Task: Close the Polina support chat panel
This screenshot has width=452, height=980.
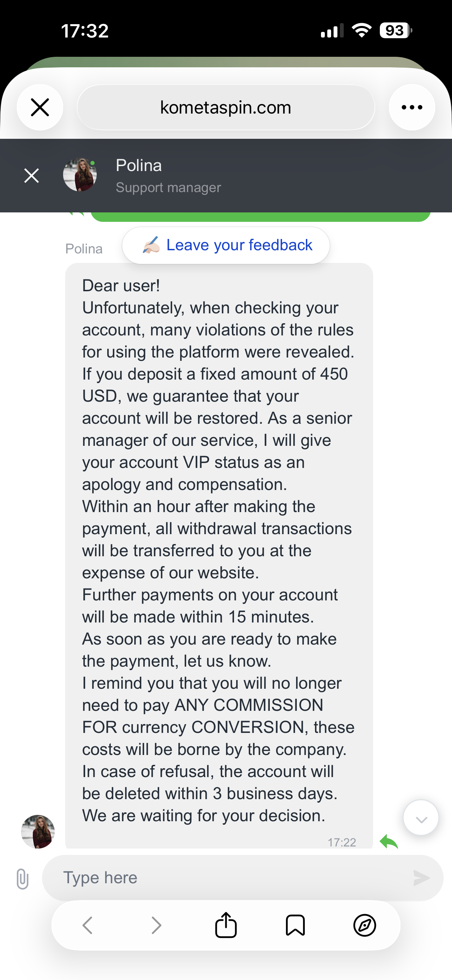Action: coord(32,175)
